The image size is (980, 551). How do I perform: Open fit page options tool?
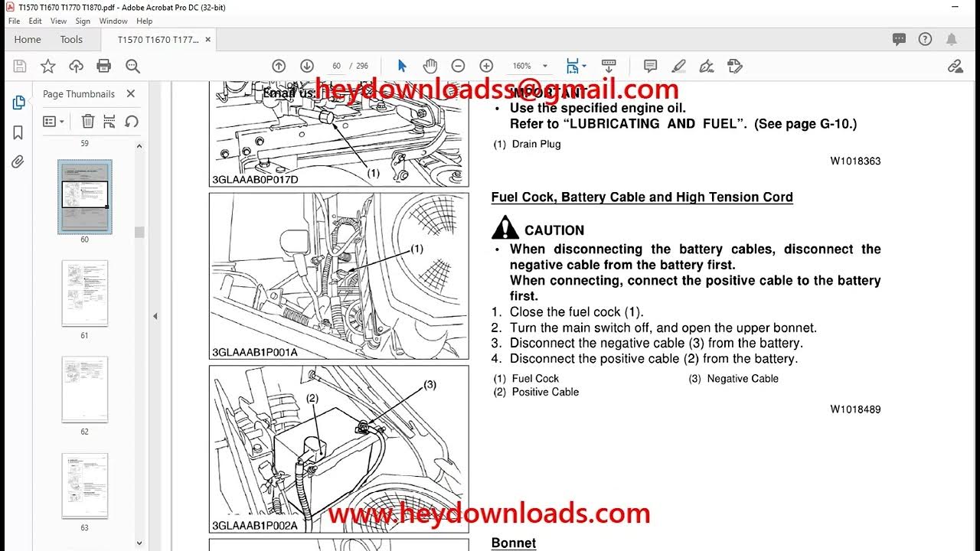(575, 66)
